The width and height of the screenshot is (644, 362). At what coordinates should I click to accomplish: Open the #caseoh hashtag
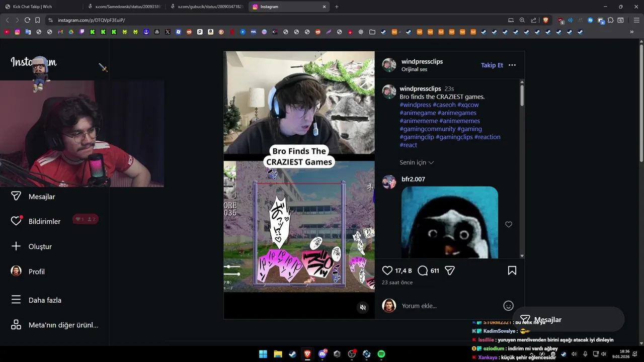point(444,105)
